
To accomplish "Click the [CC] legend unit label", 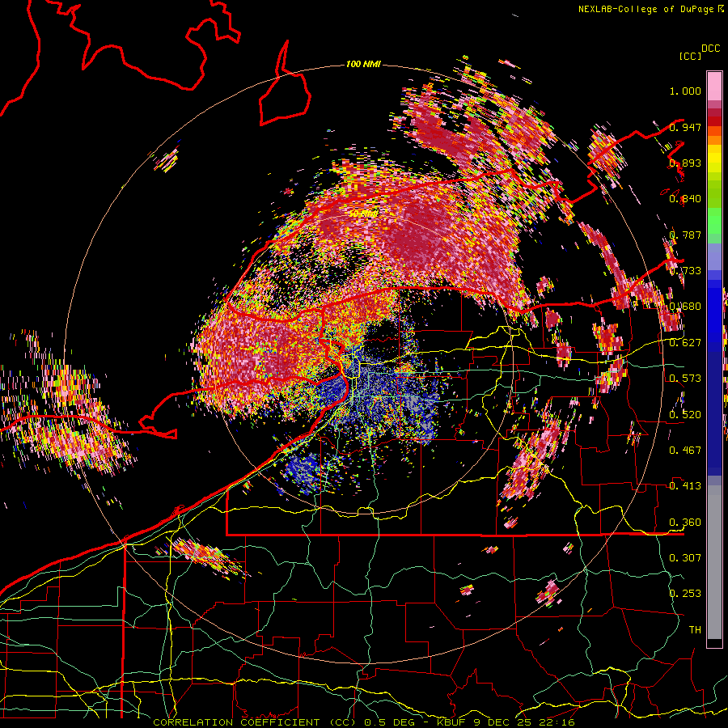I will tap(690, 56).
